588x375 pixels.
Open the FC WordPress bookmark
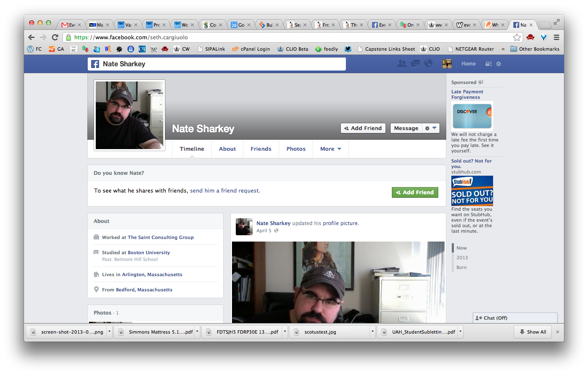point(35,49)
